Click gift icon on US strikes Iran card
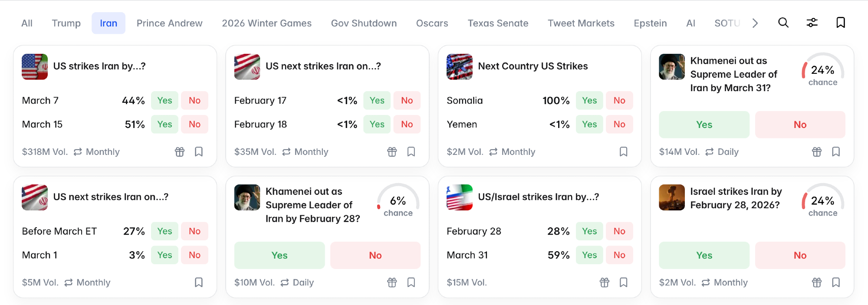The width and height of the screenshot is (868, 305). coord(180,152)
